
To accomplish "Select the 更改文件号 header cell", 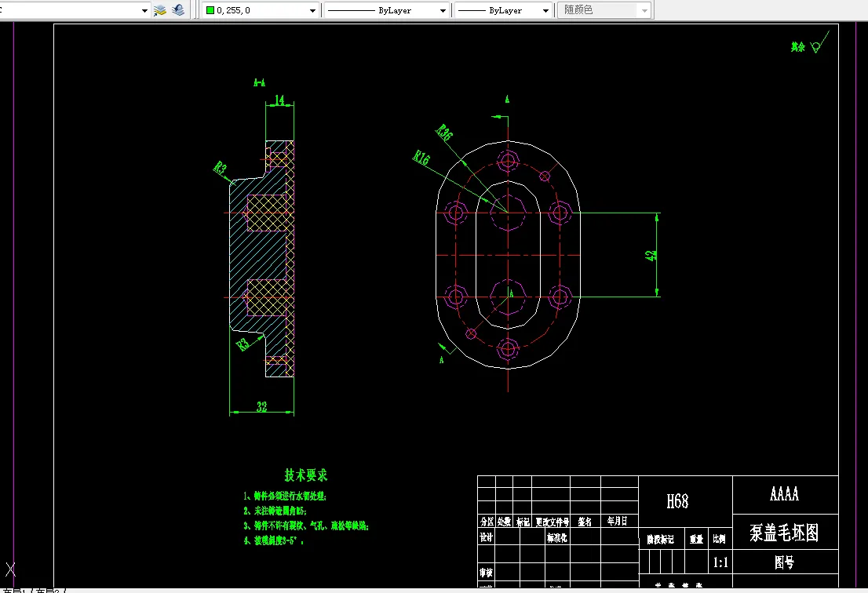I will pyautogui.click(x=553, y=522).
